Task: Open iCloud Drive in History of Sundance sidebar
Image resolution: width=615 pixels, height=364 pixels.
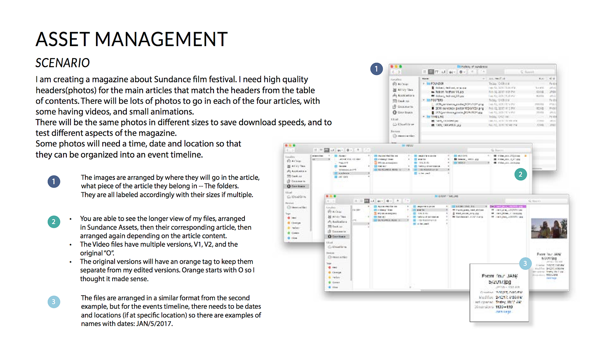Action: click(x=403, y=125)
